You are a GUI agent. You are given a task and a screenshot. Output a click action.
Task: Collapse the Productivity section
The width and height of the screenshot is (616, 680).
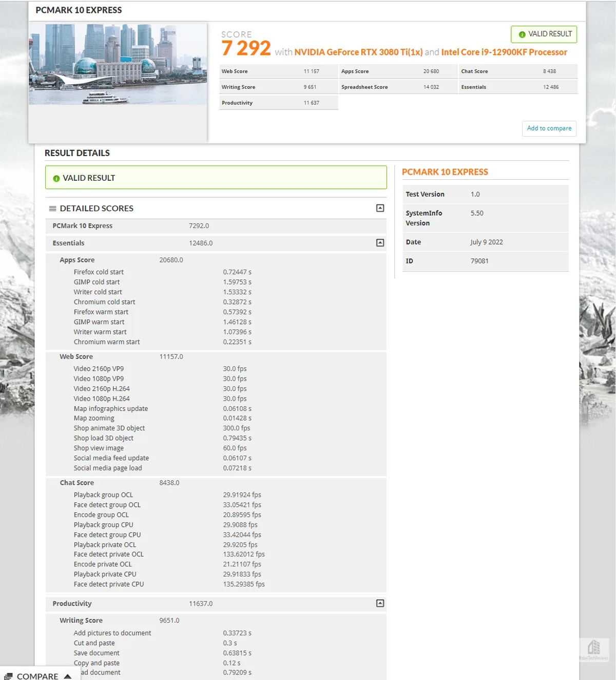(x=380, y=603)
